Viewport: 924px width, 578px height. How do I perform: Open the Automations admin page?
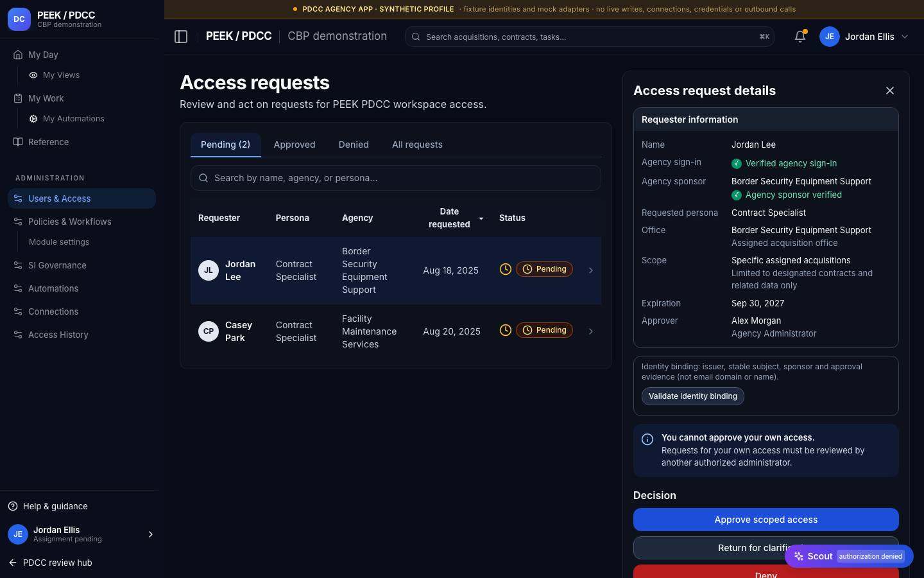(x=81, y=288)
